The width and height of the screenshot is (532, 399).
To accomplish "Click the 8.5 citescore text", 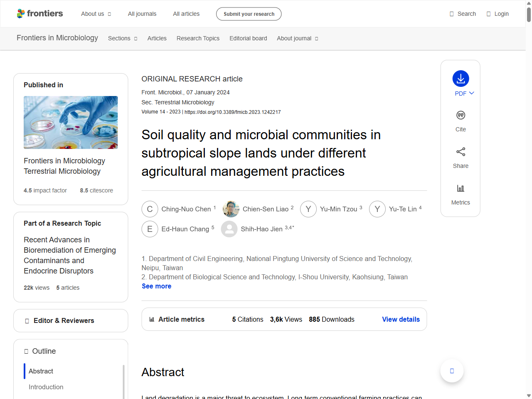I will [96, 190].
